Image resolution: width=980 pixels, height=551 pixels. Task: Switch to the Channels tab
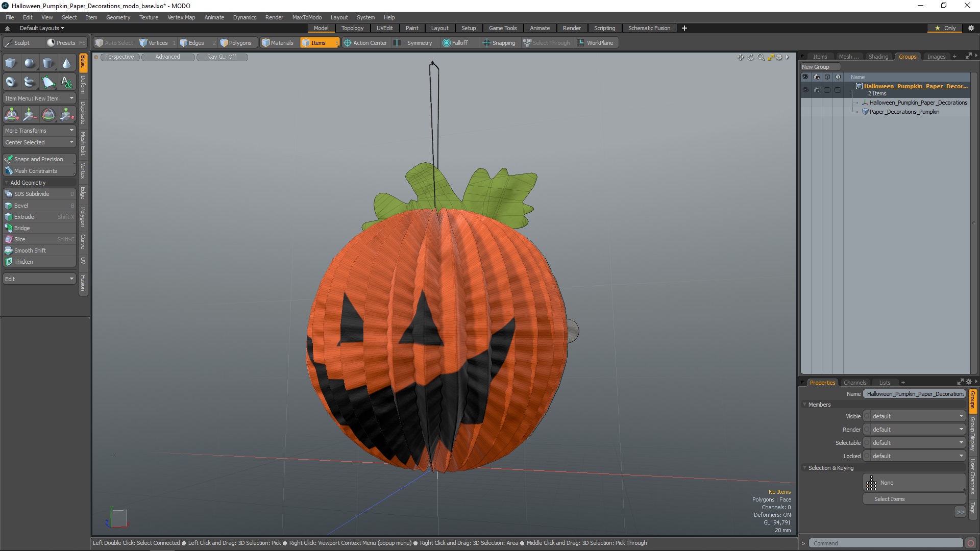854,383
